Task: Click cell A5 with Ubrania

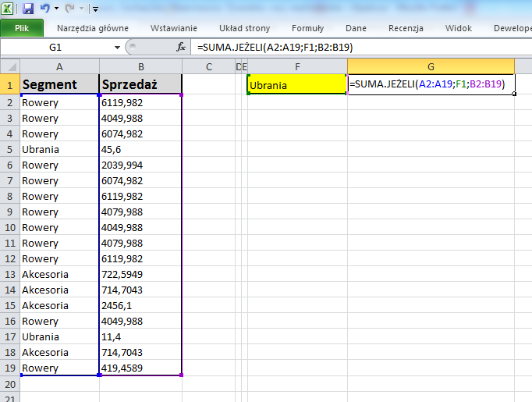Action: tap(59, 149)
